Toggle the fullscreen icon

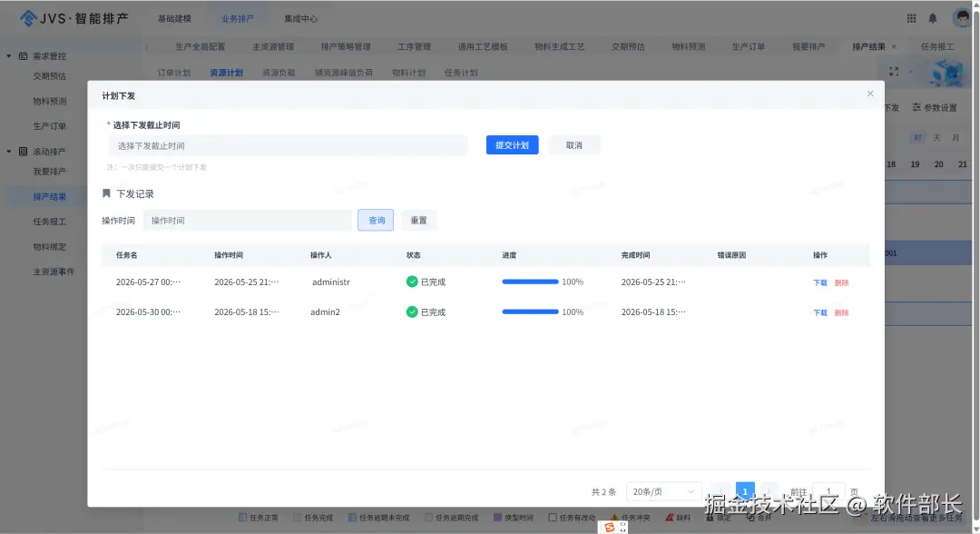(894, 72)
